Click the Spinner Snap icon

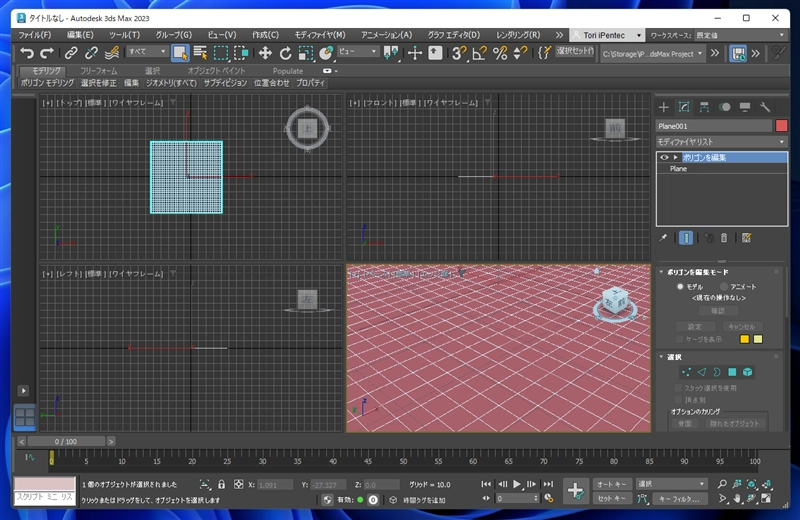point(520,53)
